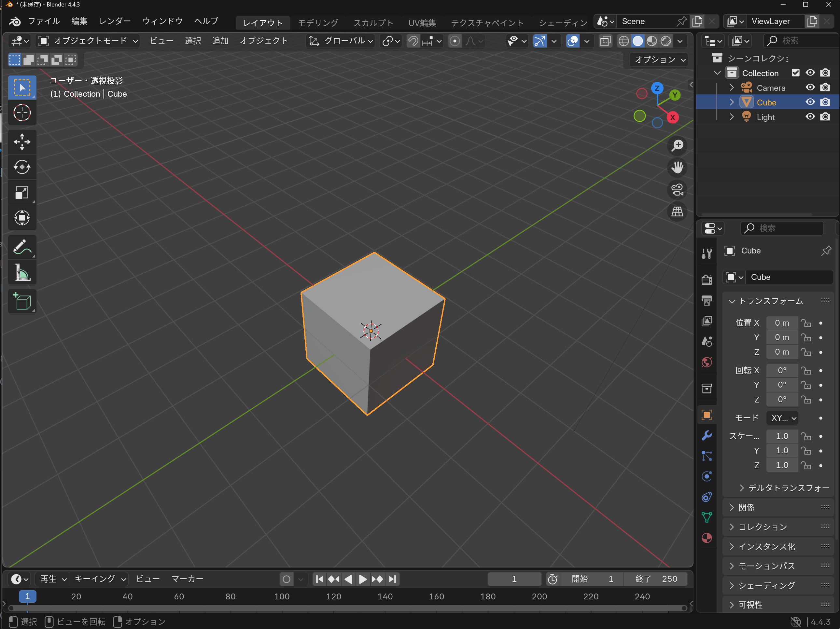Toggle camera view icon in viewport
840x629 pixels.
(x=677, y=189)
